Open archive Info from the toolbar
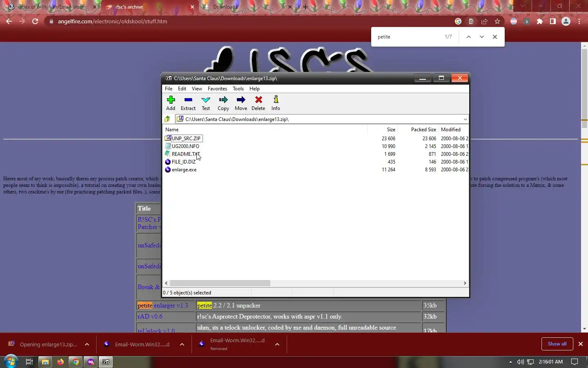 click(x=276, y=103)
